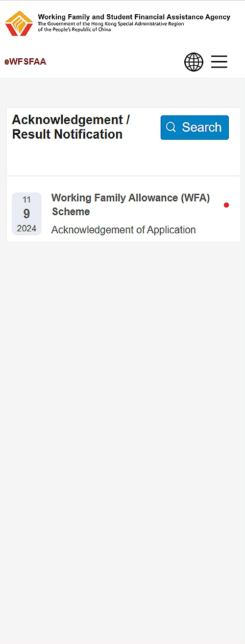Click the blue Search button label
This screenshot has width=245, height=644.
202,127
